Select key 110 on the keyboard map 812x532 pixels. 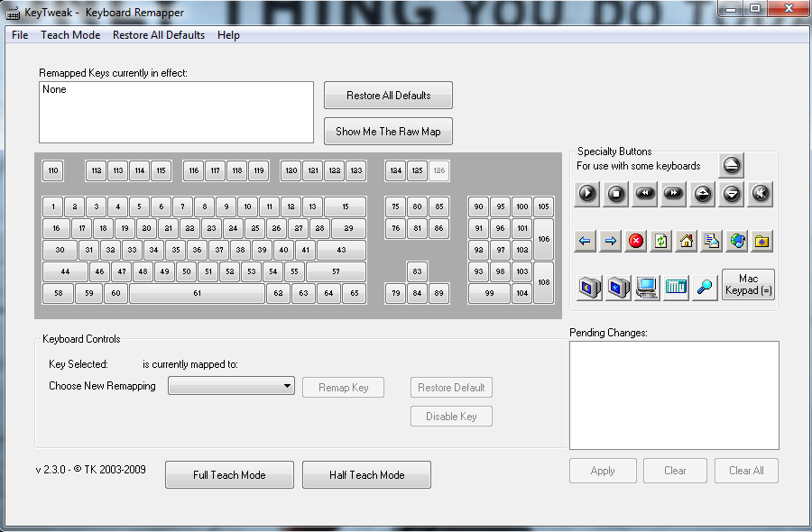click(53, 170)
